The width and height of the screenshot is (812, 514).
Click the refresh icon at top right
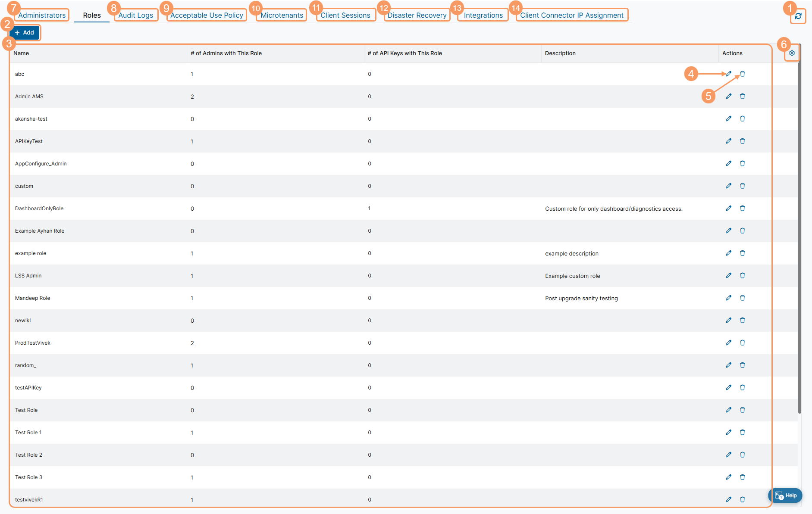pos(798,16)
